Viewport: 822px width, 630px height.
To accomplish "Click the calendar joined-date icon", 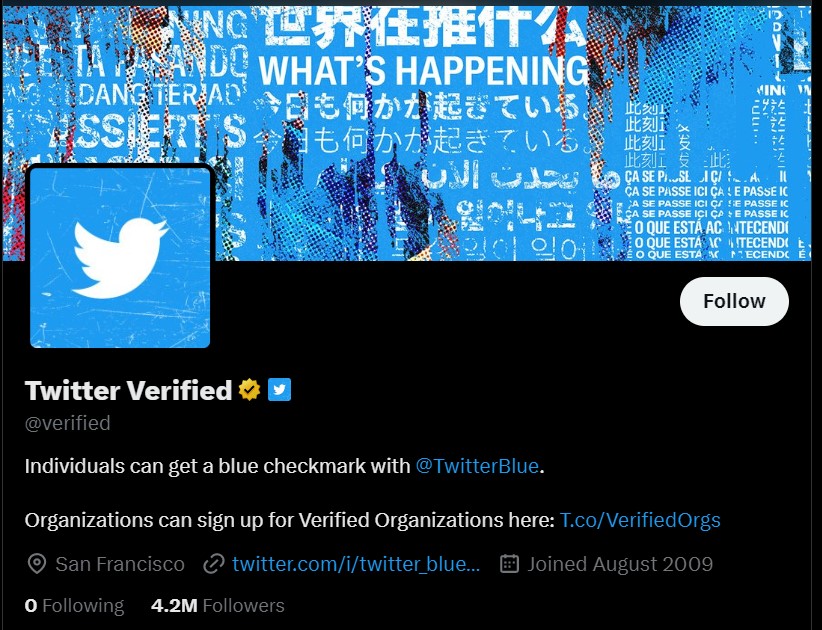I will tap(510, 563).
